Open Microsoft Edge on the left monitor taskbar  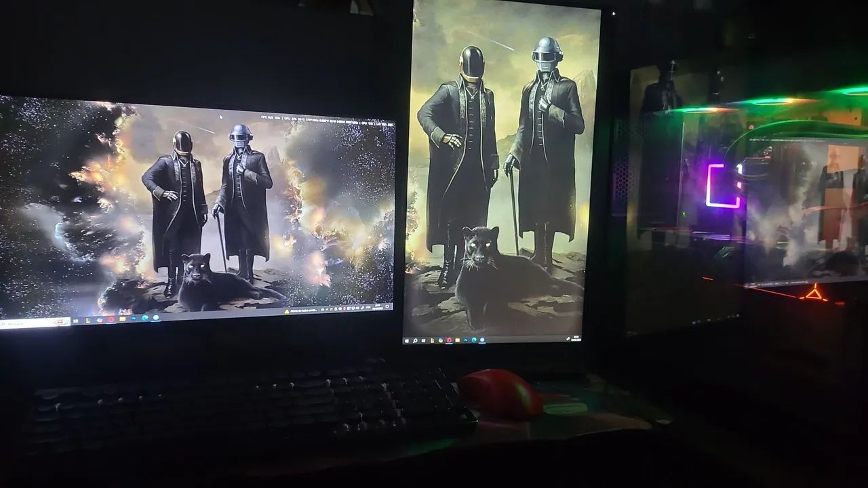click(x=145, y=318)
